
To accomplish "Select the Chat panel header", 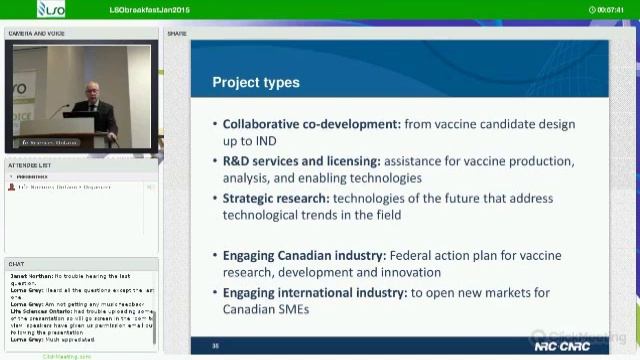I will [x=81, y=264].
